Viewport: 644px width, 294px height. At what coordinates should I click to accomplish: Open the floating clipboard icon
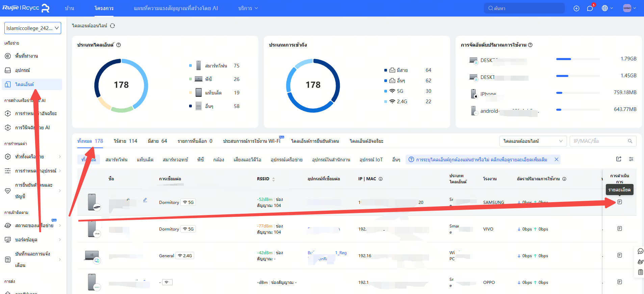(x=640, y=272)
